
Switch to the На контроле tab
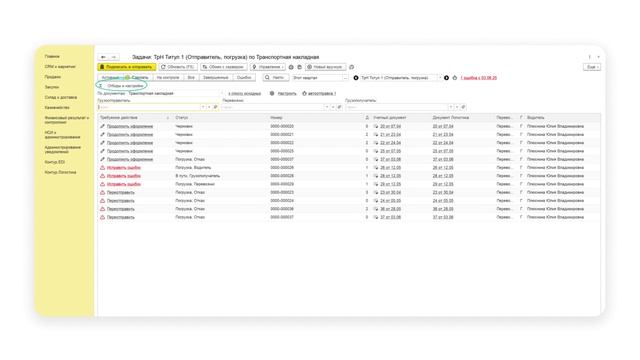click(168, 78)
